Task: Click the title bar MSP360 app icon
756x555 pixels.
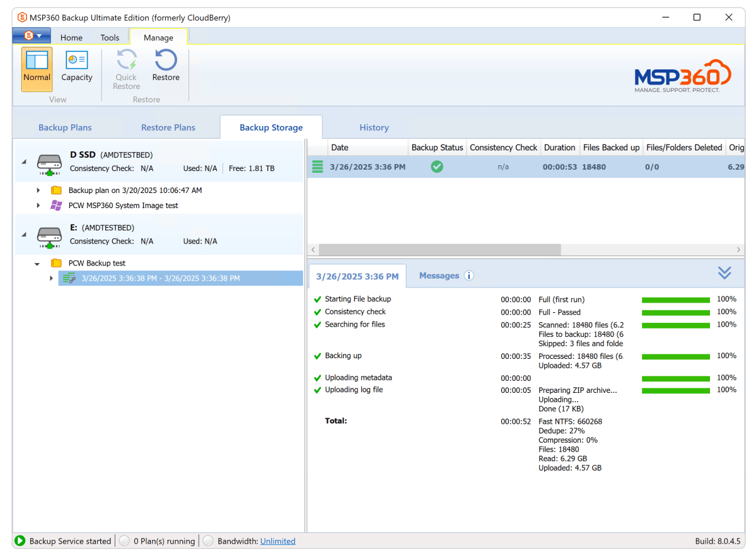Action: tap(22, 18)
